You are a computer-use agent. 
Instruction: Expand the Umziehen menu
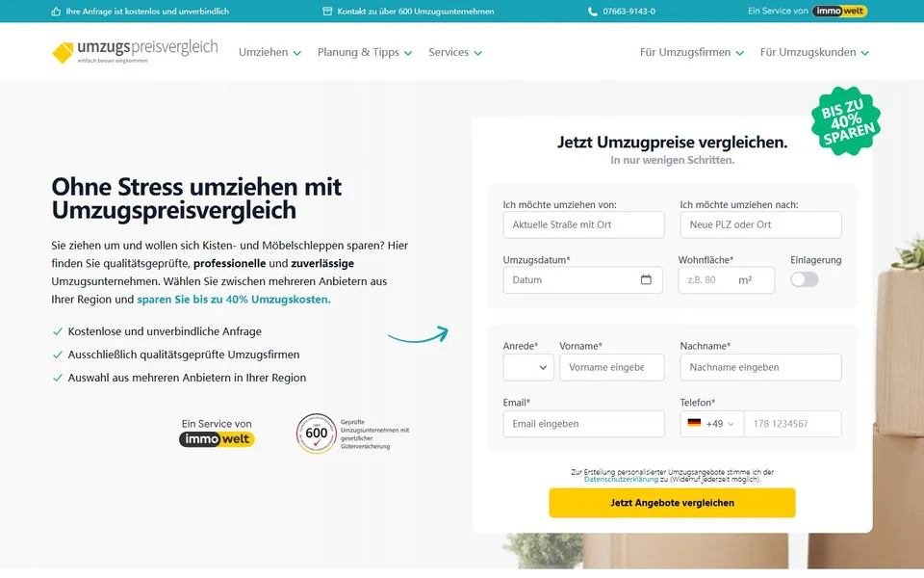pos(269,52)
